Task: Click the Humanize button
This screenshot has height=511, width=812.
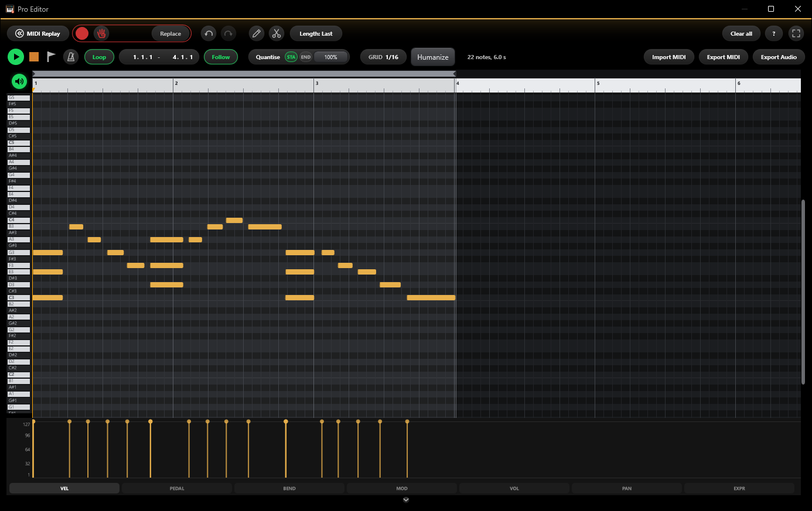Action: coord(433,57)
